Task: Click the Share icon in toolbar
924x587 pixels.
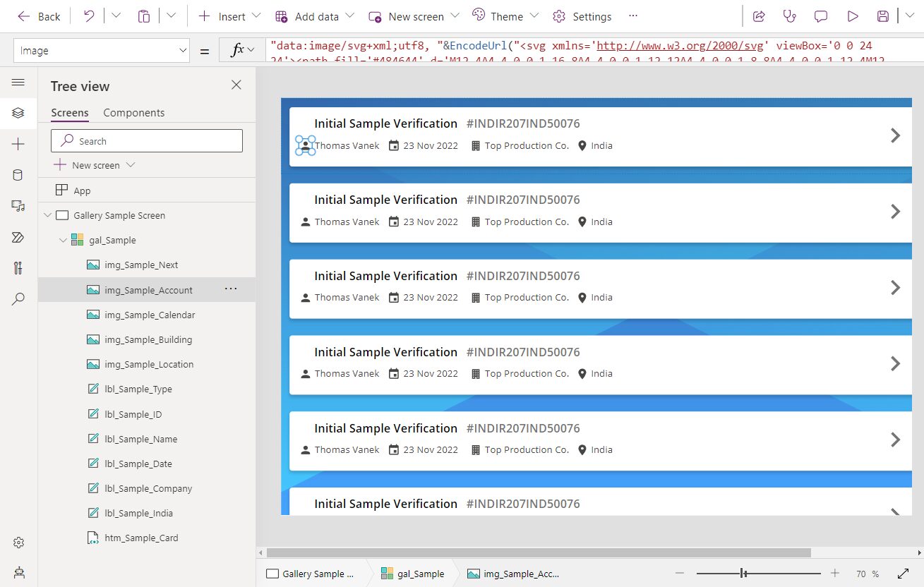Action: click(x=760, y=16)
